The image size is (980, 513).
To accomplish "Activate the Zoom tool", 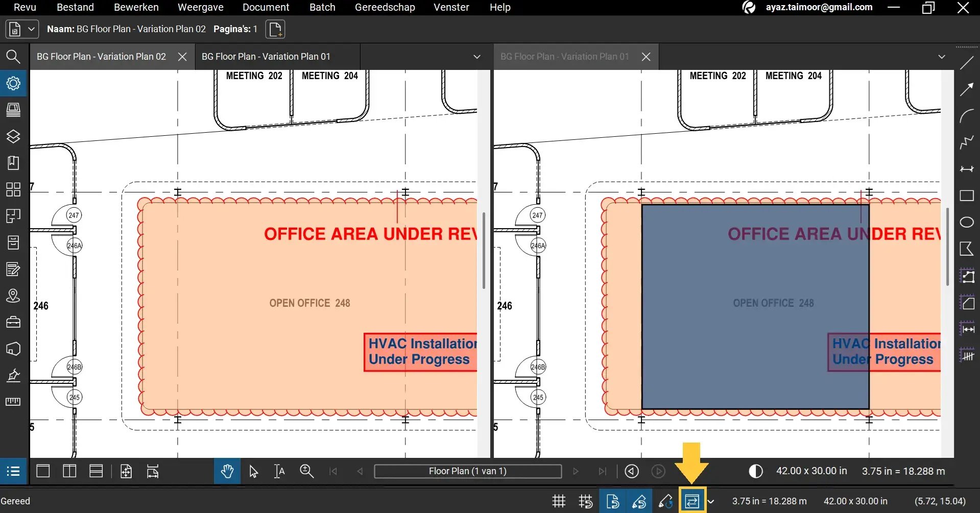I will click(306, 471).
